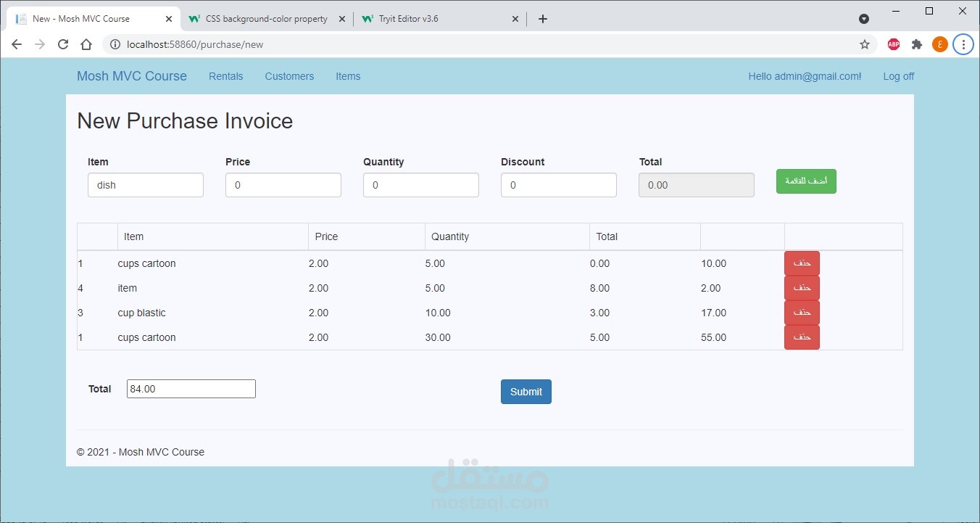Click the browser forward arrow
980x523 pixels.
coord(40,44)
